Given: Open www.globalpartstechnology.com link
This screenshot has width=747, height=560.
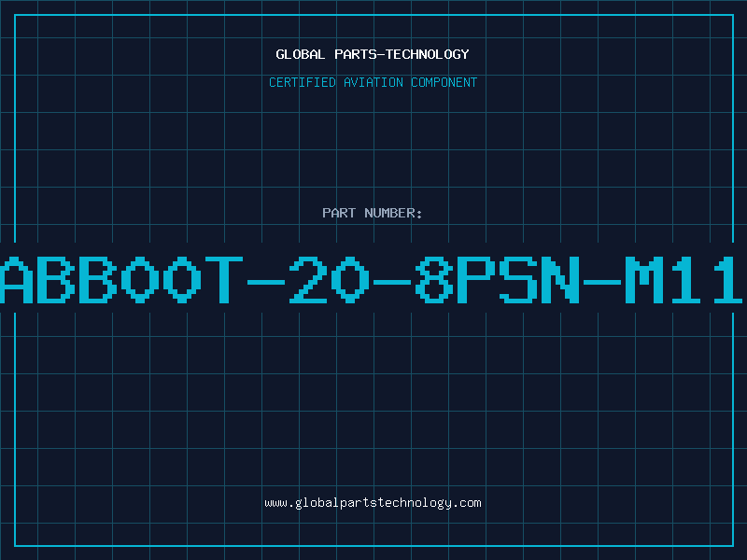Looking at the screenshot, I should (x=373, y=503).
